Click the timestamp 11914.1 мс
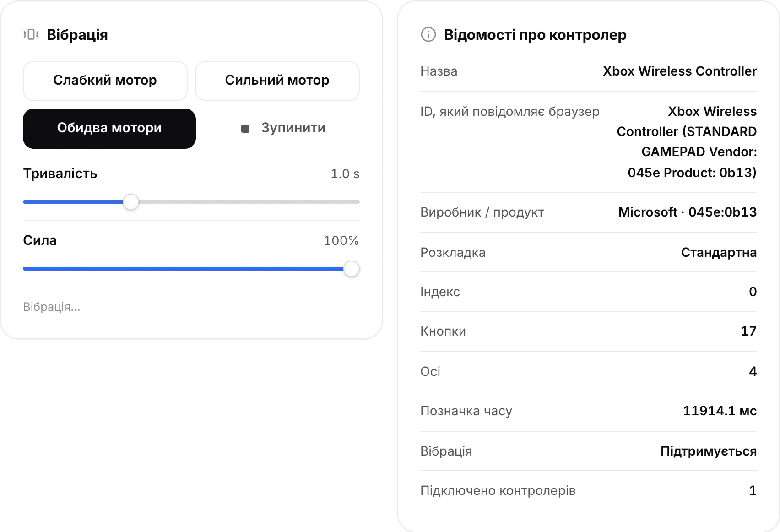Image resolution: width=780 pixels, height=532 pixels. pos(720,411)
